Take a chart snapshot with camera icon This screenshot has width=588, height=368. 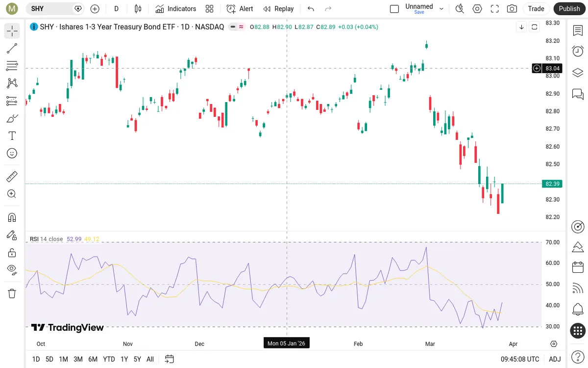click(512, 9)
